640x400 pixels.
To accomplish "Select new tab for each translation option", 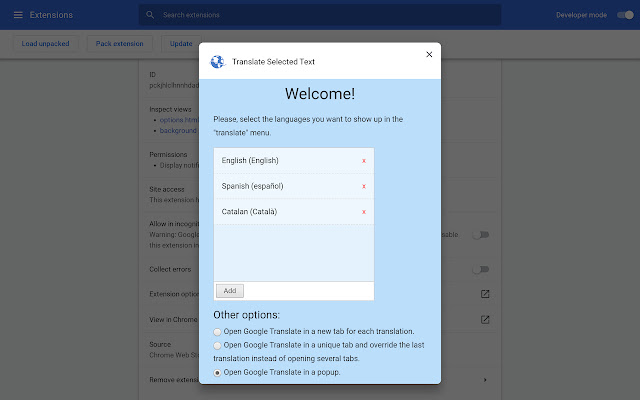I will tap(217, 332).
